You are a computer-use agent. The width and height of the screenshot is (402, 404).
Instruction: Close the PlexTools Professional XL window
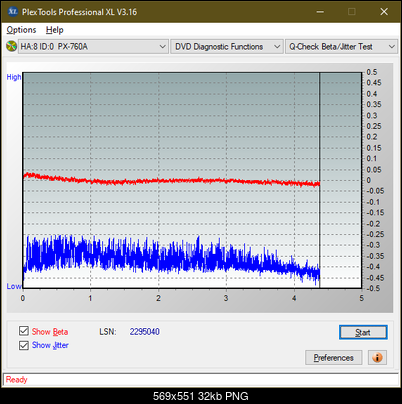[384, 12]
